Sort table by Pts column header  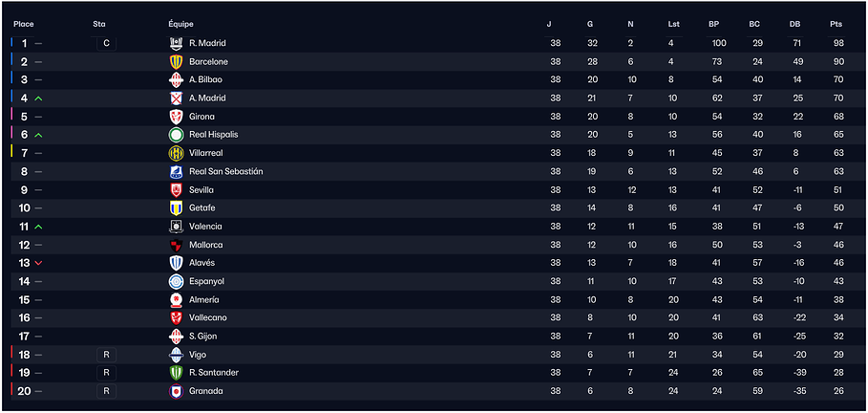point(836,25)
